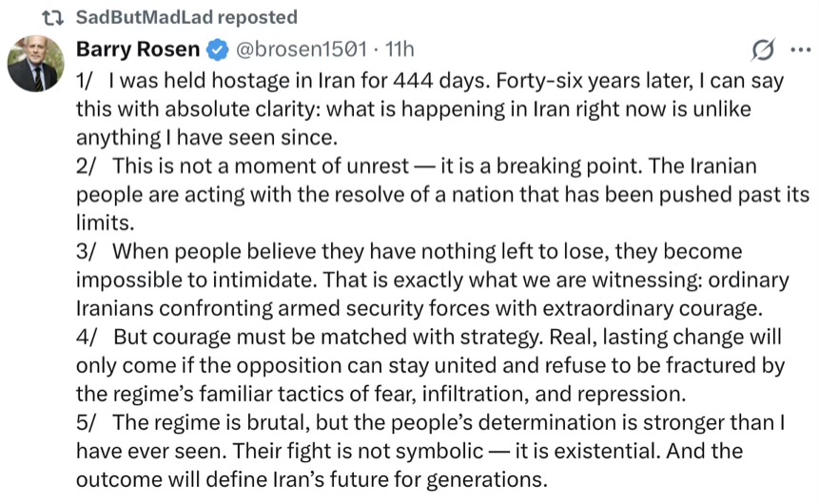
Task: Click the 11h timestamp to open the tweet
Action: 394,48
